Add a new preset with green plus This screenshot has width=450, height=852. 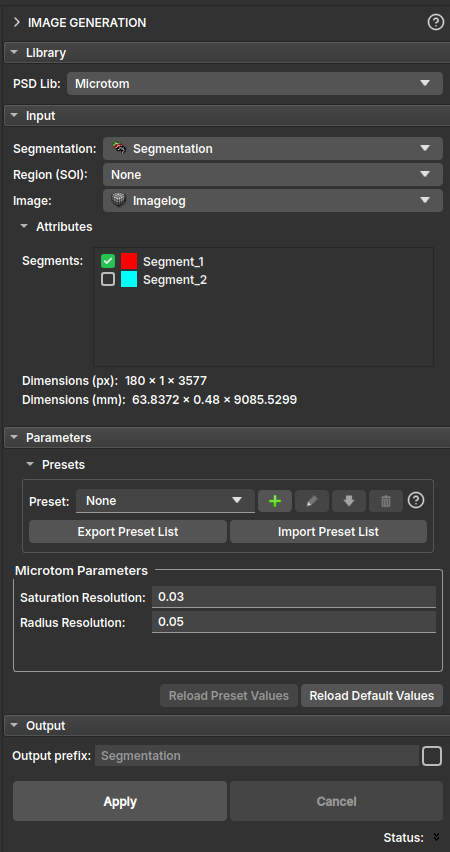pos(275,501)
